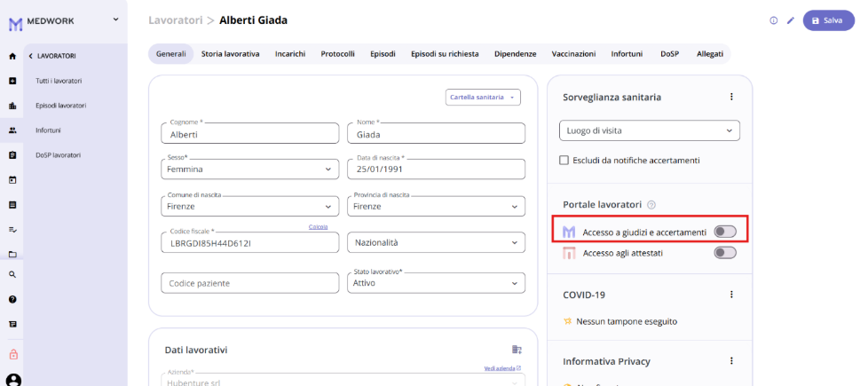
Task: Open the companies building icon
Action: [12, 106]
